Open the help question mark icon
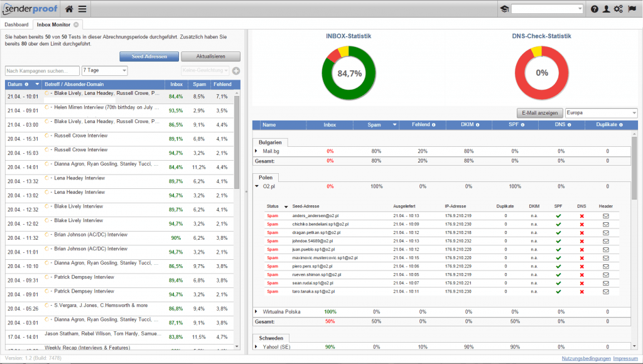The width and height of the screenshot is (643, 364). [595, 9]
